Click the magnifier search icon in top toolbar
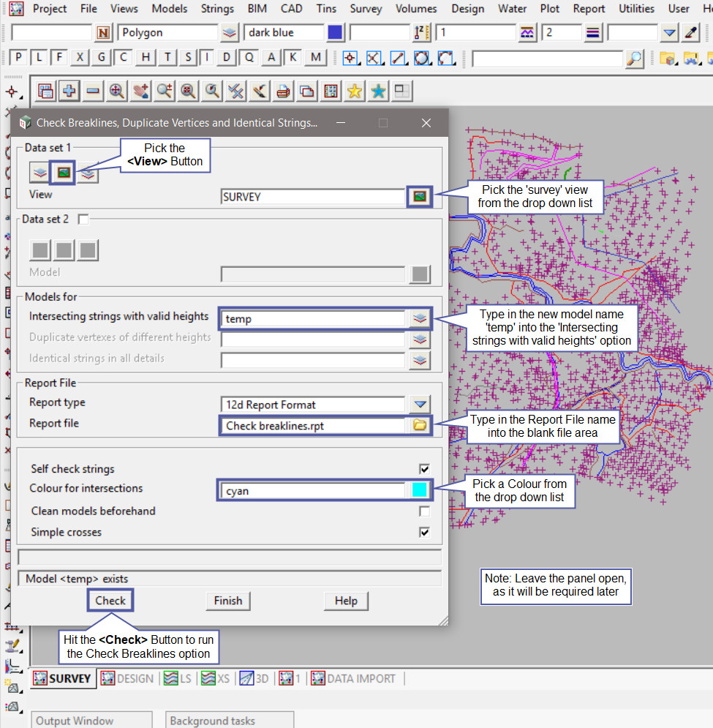The image size is (713, 728). [635, 59]
